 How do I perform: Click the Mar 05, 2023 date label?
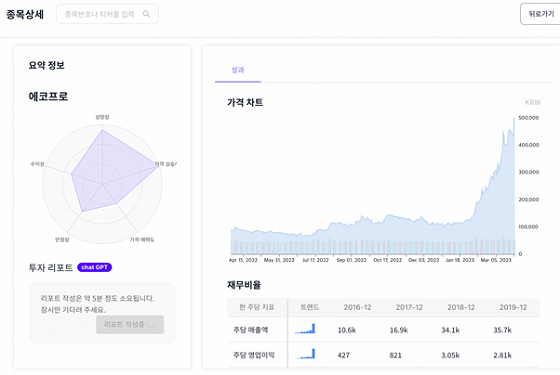click(496, 260)
